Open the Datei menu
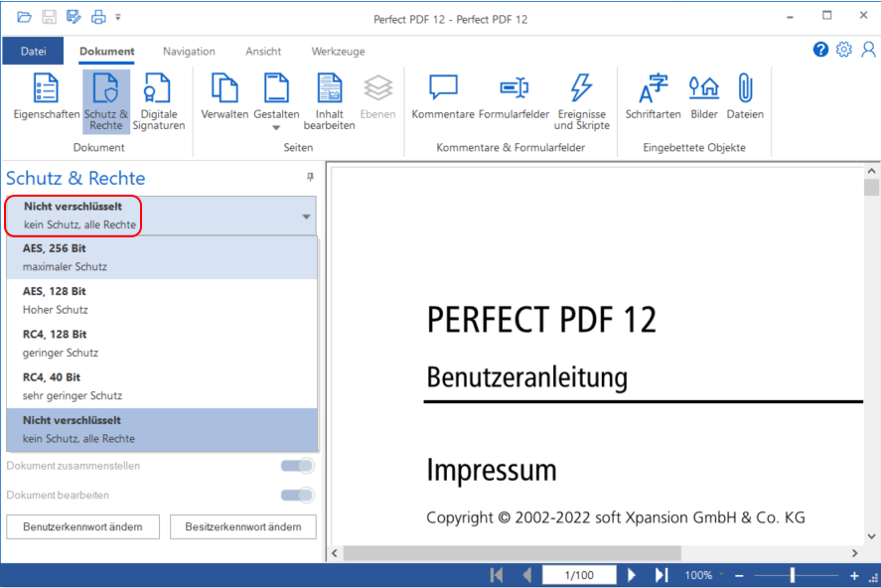 pos(33,51)
